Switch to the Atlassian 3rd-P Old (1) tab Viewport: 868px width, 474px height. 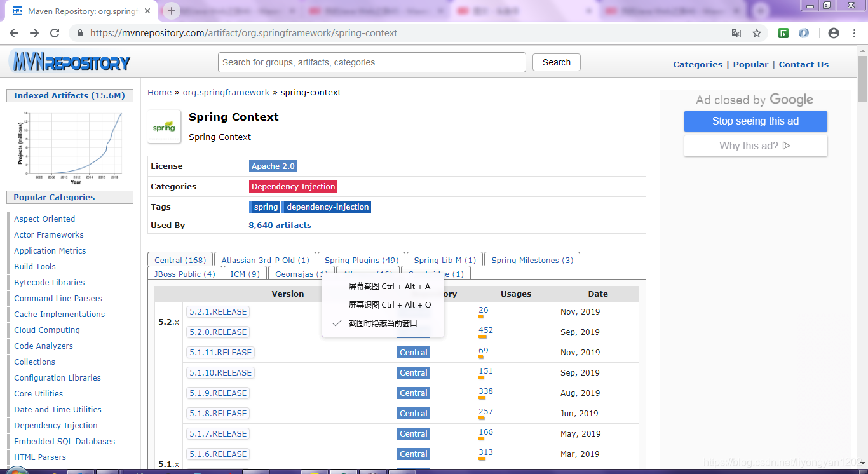tap(265, 259)
